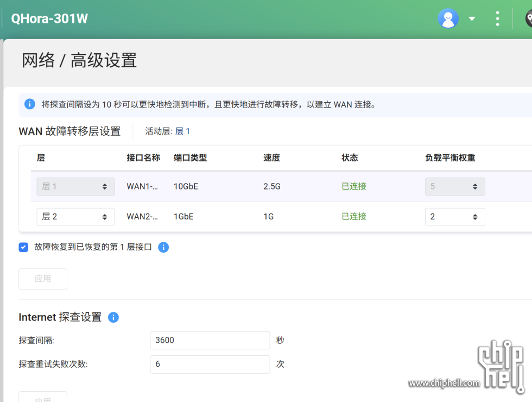Open load balance weight dropdown showing 5
Image resolution: width=532 pixels, height=402 pixels.
pyautogui.click(x=455, y=186)
